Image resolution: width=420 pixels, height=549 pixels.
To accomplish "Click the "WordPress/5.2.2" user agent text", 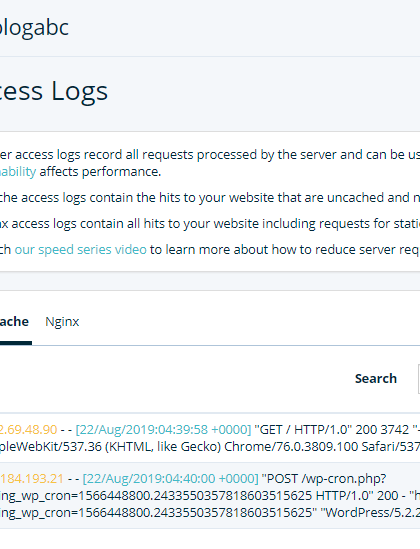I will [370, 513].
